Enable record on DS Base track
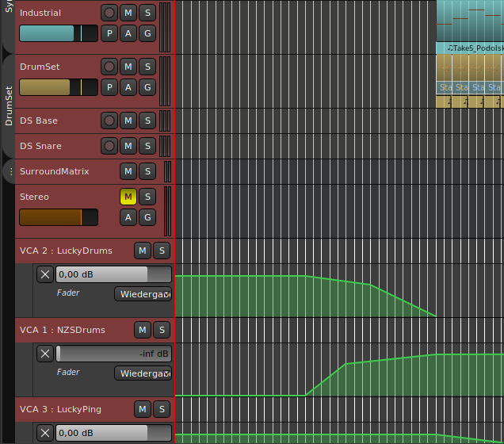The image size is (504, 444). tap(109, 121)
